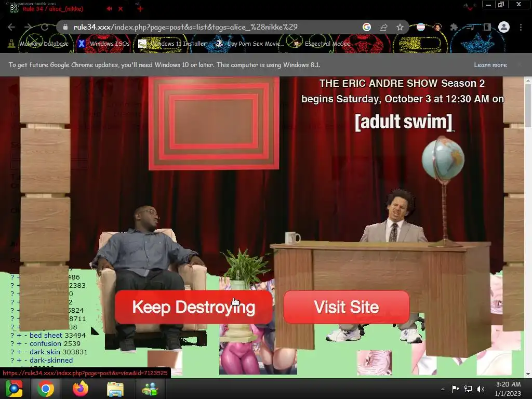532x399 pixels.
Task: Click the page scrollbar up arrow
Action: [x=528, y=81]
